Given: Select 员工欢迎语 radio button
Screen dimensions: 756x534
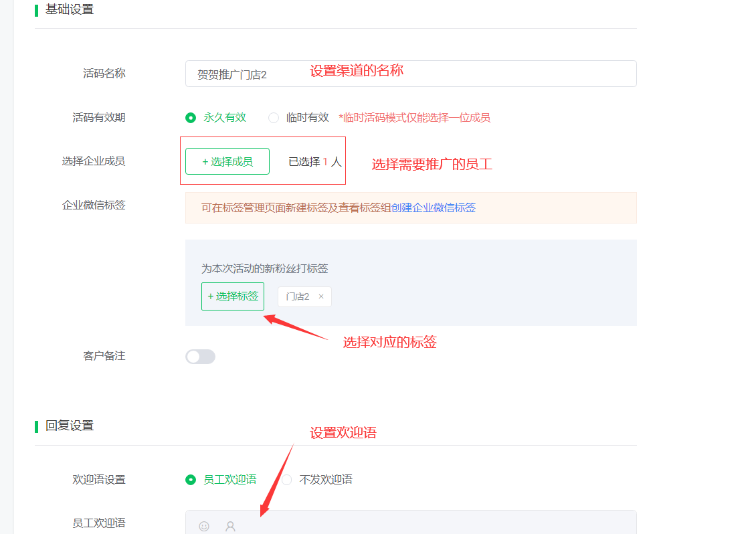Looking at the screenshot, I should (191, 480).
